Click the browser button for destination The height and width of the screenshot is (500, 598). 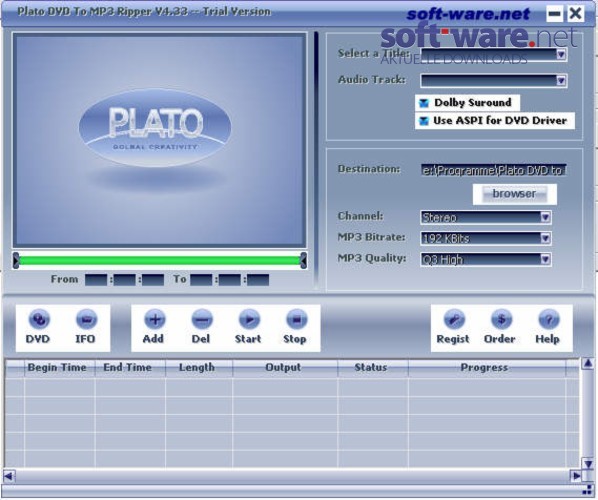point(514,194)
